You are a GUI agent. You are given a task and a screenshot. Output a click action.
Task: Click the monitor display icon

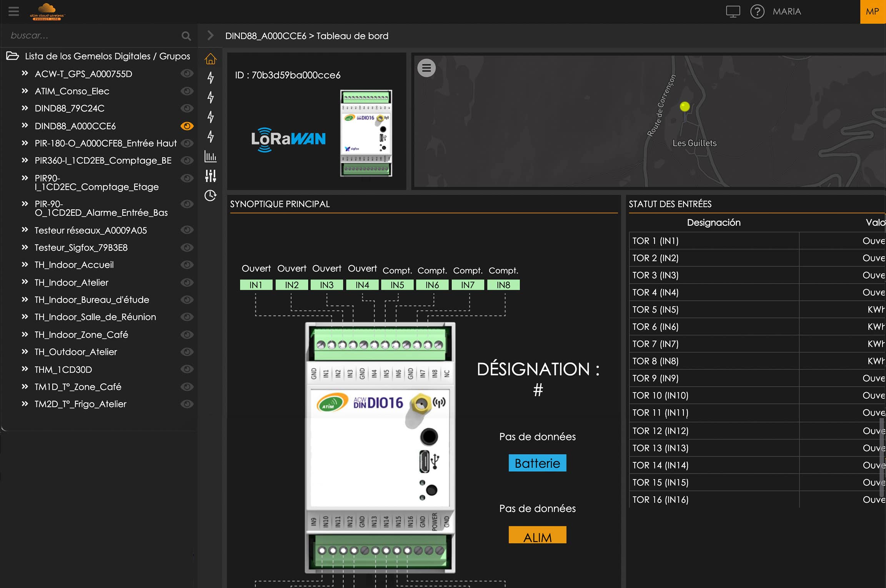(x=733, y=12)
